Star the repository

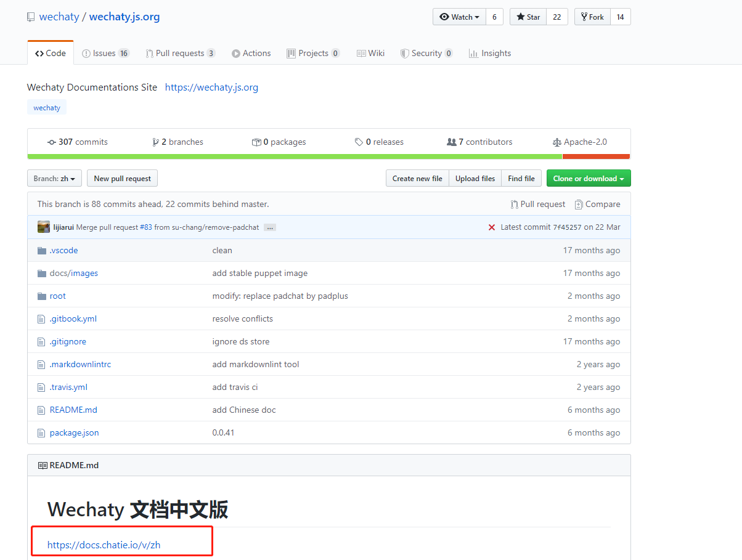point(528,17)
